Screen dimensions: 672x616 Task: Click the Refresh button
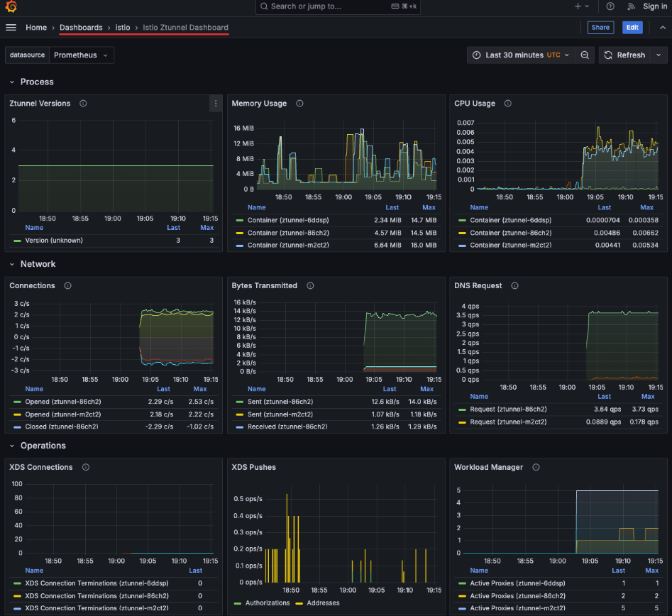[625, 55]
